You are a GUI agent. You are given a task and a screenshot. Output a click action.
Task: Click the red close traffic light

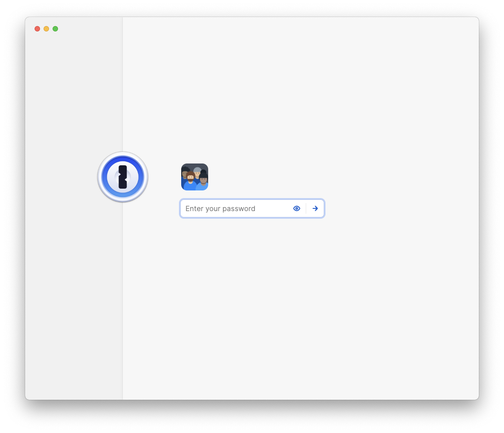[37, 28]
